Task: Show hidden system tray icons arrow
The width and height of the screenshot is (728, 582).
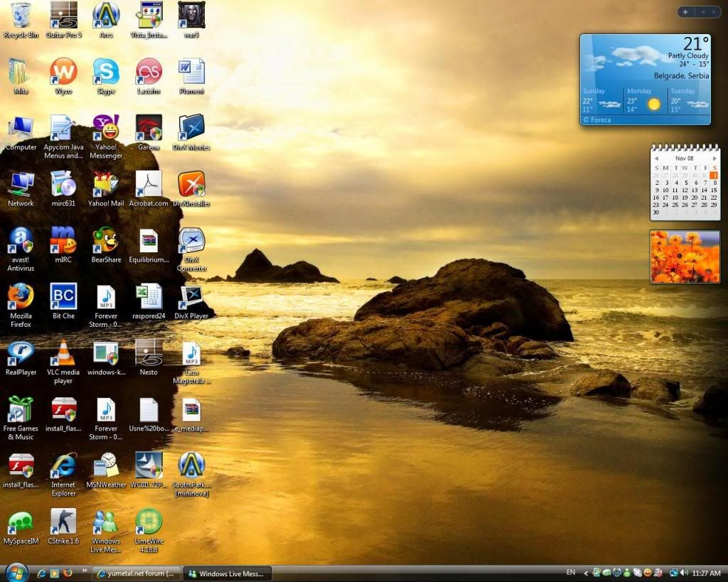Action: pyautogui.click(x=586, y=573)
